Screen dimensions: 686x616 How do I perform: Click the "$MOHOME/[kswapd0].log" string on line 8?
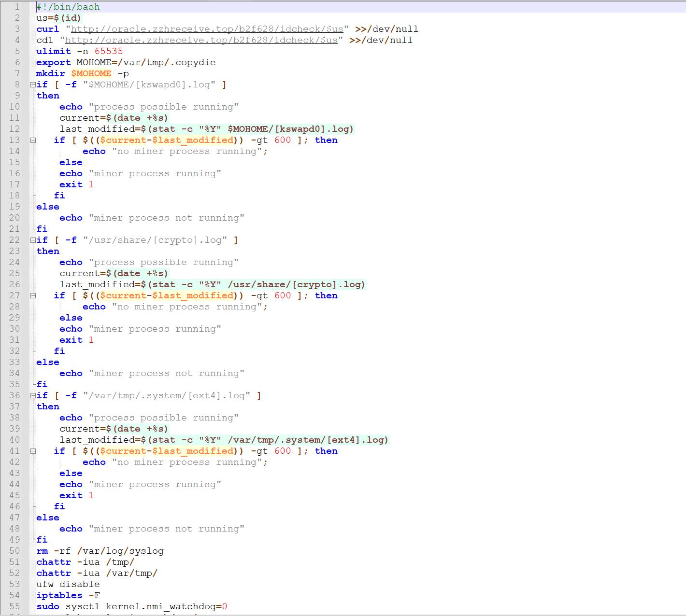(149, 84)
